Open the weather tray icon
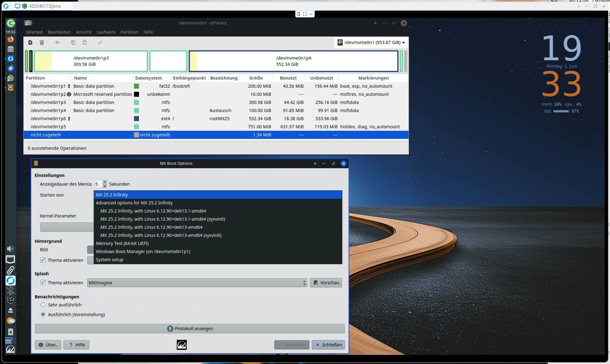Screen dimensions: 610x364 [x=11, y=320]
